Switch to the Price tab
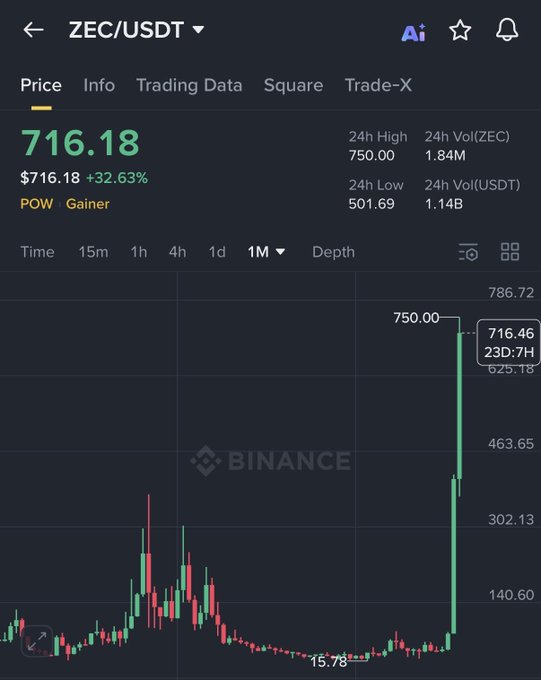This screenshot has width=541, height=680. [x=41, y=85]
